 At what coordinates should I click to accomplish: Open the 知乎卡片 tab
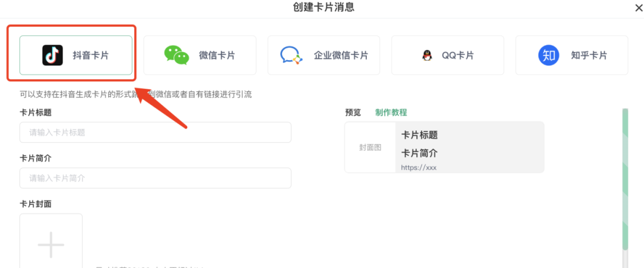point(572,55)
